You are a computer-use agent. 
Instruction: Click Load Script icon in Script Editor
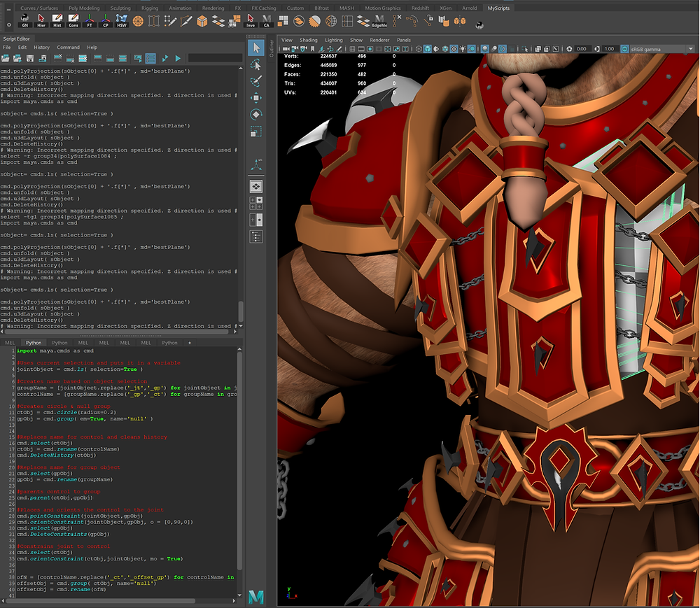click(x=6, y=58)
